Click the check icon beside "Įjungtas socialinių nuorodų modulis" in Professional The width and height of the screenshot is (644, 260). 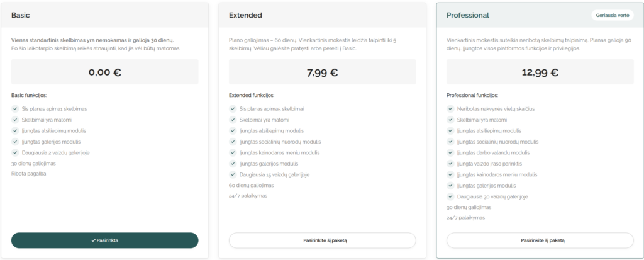(x=450, y=142)
